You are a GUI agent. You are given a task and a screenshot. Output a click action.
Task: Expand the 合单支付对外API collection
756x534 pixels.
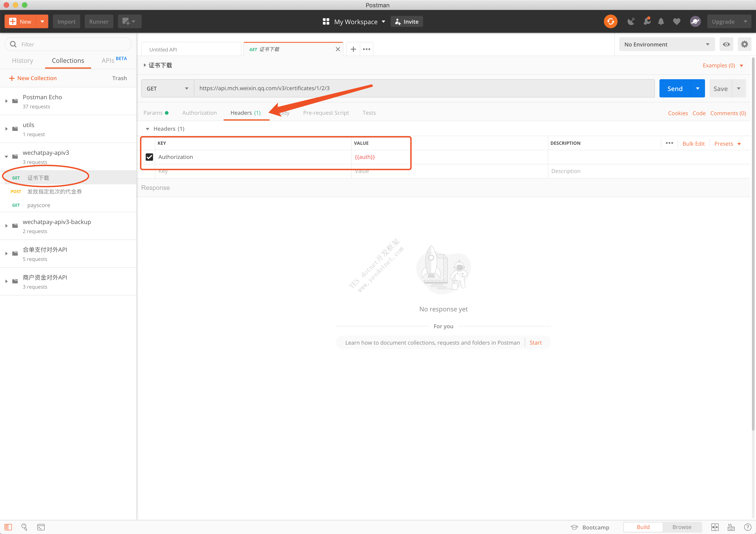coord(6,254)
